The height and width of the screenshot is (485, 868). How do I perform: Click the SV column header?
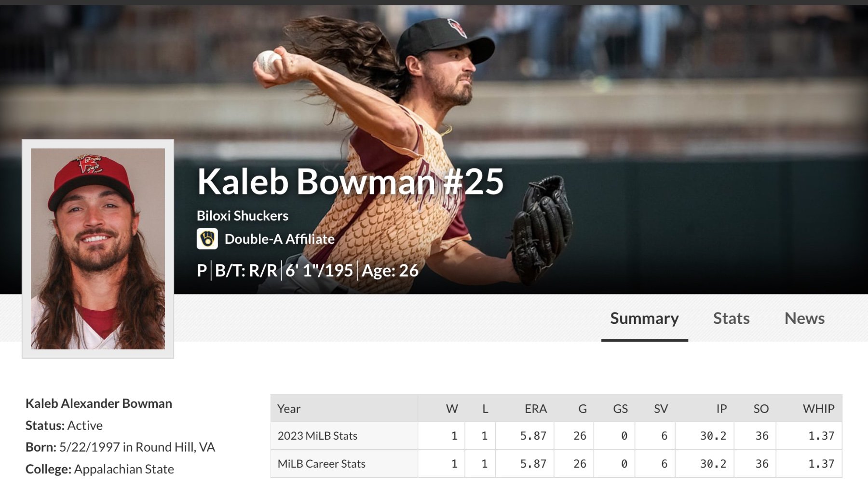click(661, 409)
